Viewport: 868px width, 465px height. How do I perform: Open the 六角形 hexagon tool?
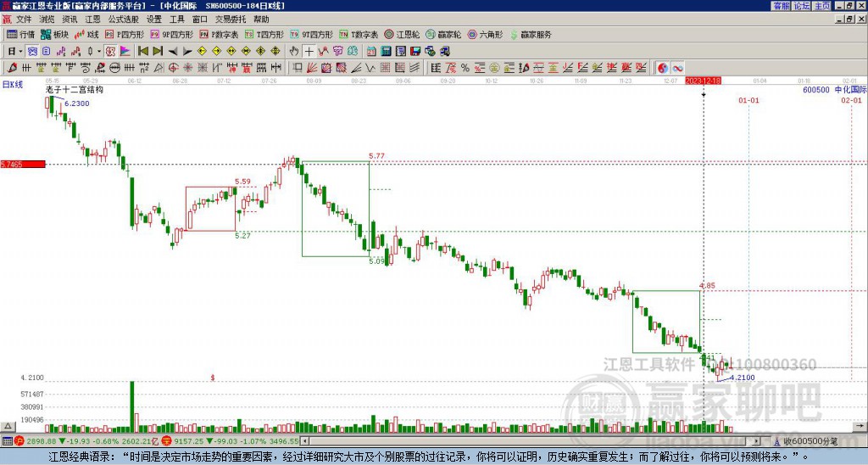(x=485, y=34)
